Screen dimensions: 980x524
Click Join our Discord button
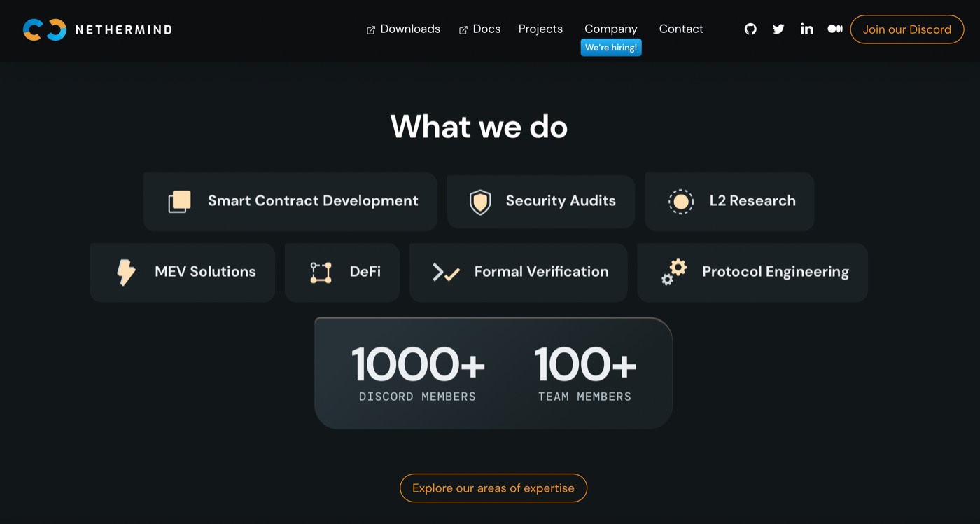pos(906,29)
